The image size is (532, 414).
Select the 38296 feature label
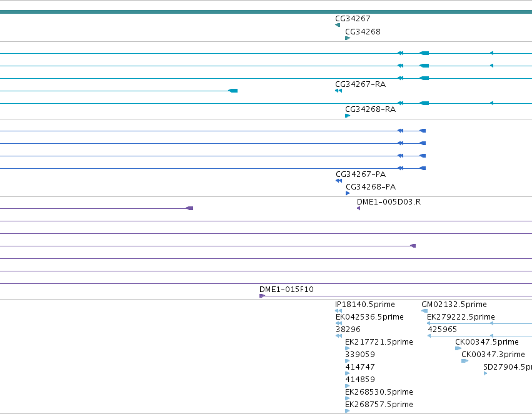pyautogui.click(x=348, y=330)
